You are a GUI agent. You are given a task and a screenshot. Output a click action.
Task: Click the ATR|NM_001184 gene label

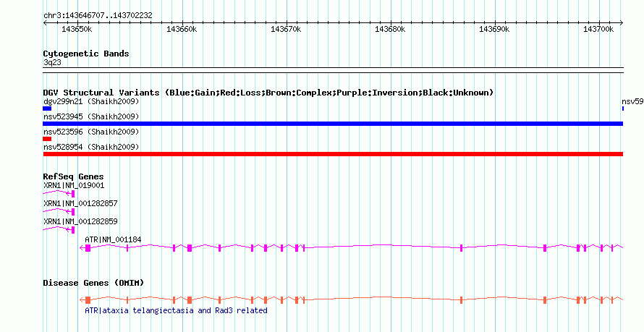(x=113, y=239)
